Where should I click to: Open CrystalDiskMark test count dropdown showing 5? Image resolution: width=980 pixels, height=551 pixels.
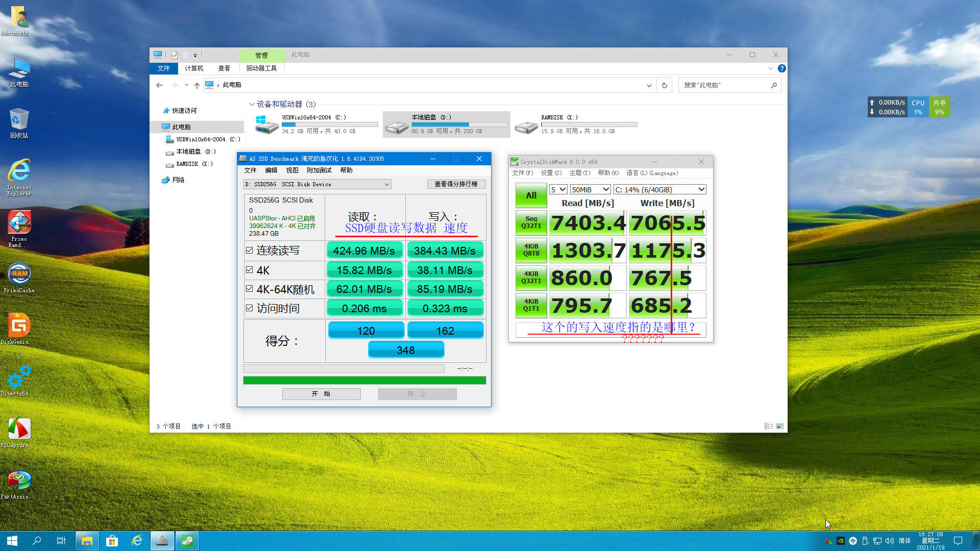pyautogui.click(x=558, y=189)
